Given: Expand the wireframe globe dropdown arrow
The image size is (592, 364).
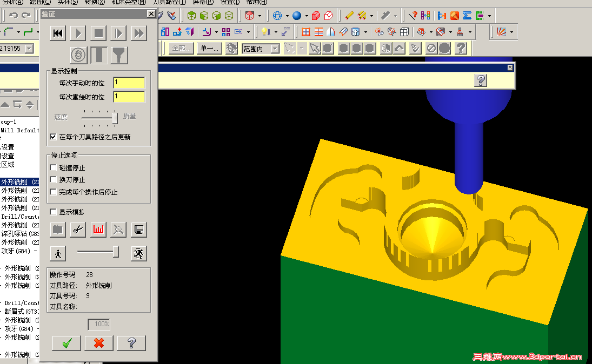Looking at the screenshot, I should click(287, 16).
